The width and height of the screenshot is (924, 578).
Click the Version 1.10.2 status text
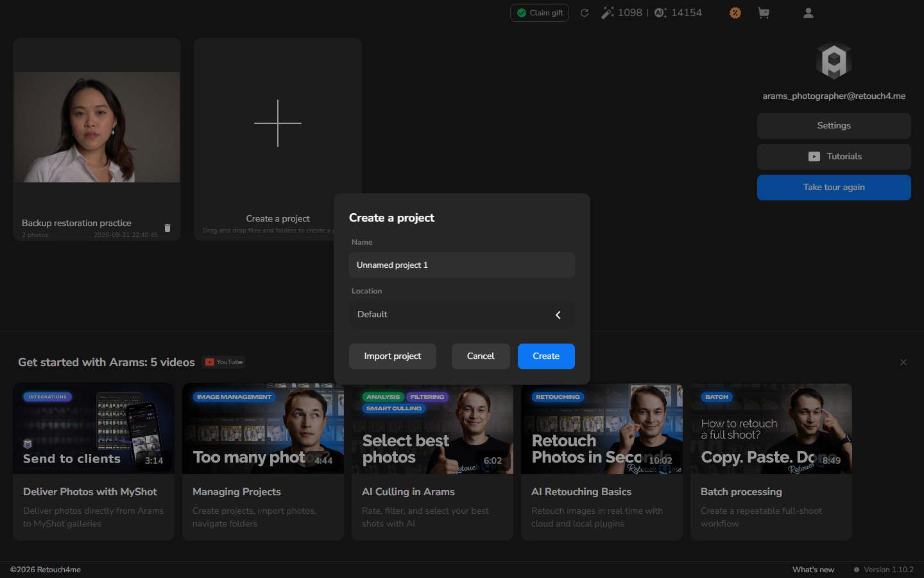889,570
